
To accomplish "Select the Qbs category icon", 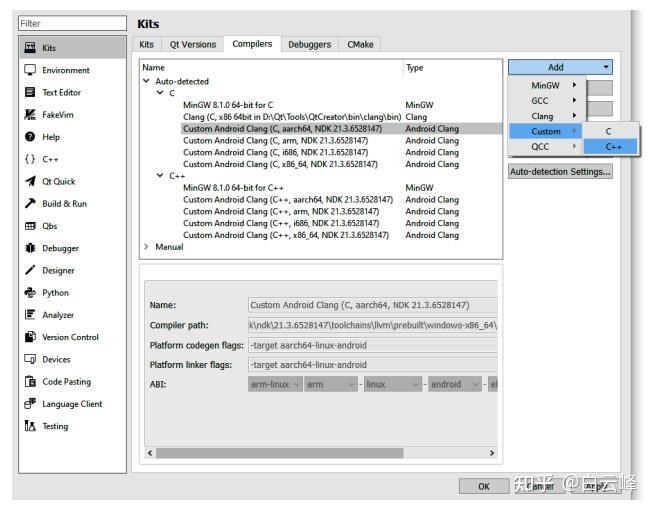I will [30, 226].
